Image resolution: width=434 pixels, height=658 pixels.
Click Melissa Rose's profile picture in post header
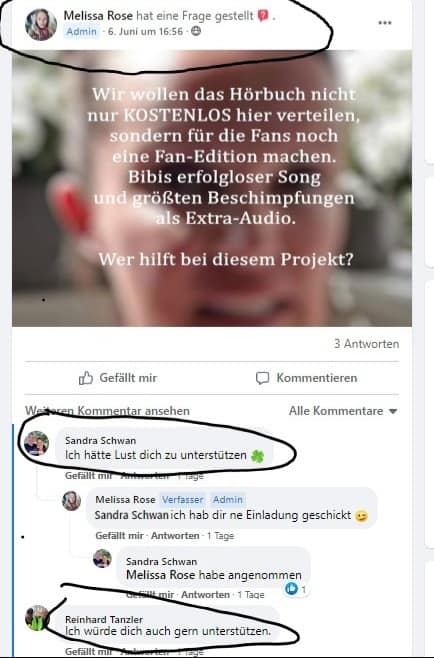click(x=41, y=25)
